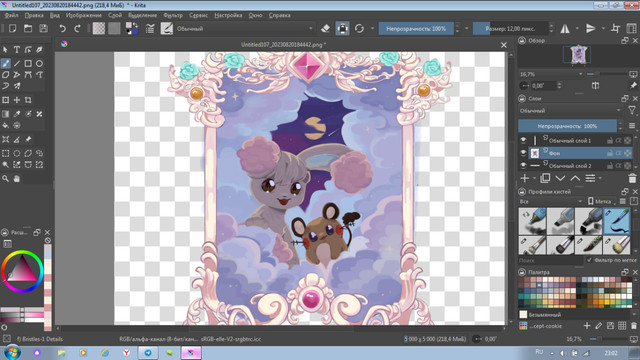Open the 'Изображение' menu
This screenshot has height=360, width=640.
coord(84,16)
